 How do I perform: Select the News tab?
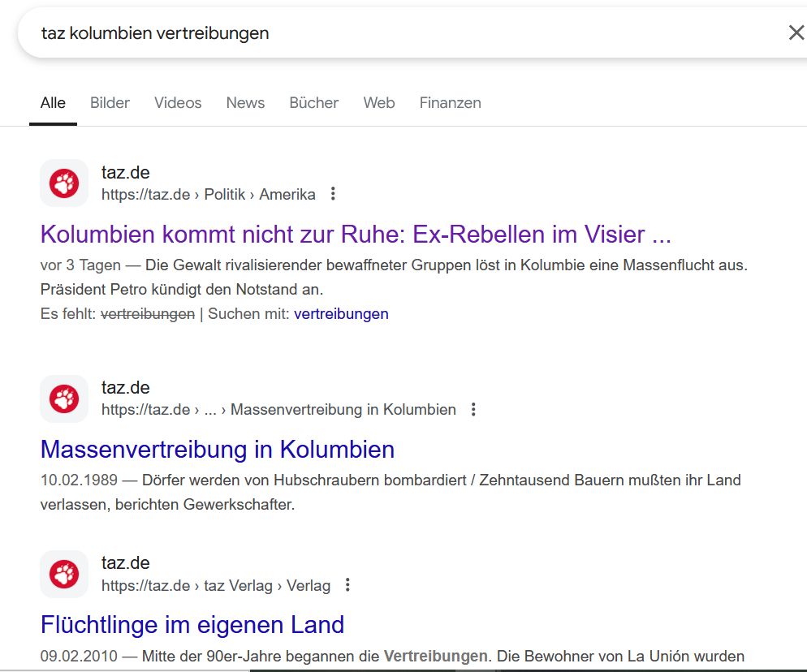pos(245,103)
